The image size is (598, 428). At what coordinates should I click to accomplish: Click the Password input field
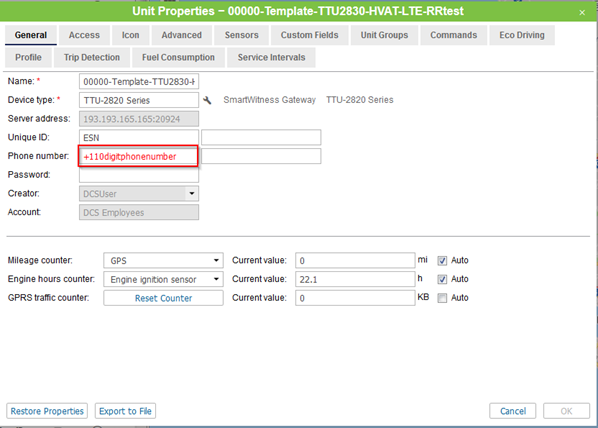click(x=139, y=175)
